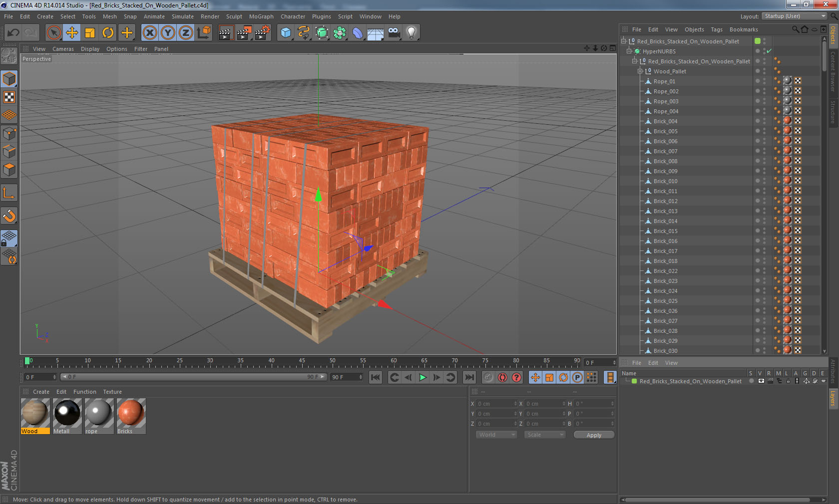Toggle snapping magnet icon
The image size is (839, 504).
(9, 216)
